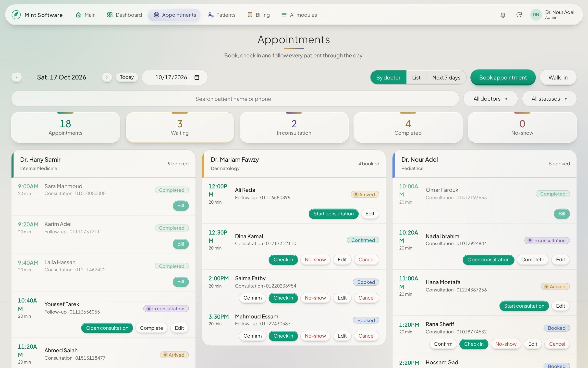Image resolution: width=588 pixels, height=368 pixels.
Task: Check in Dina Kamal
Action: 283,260
